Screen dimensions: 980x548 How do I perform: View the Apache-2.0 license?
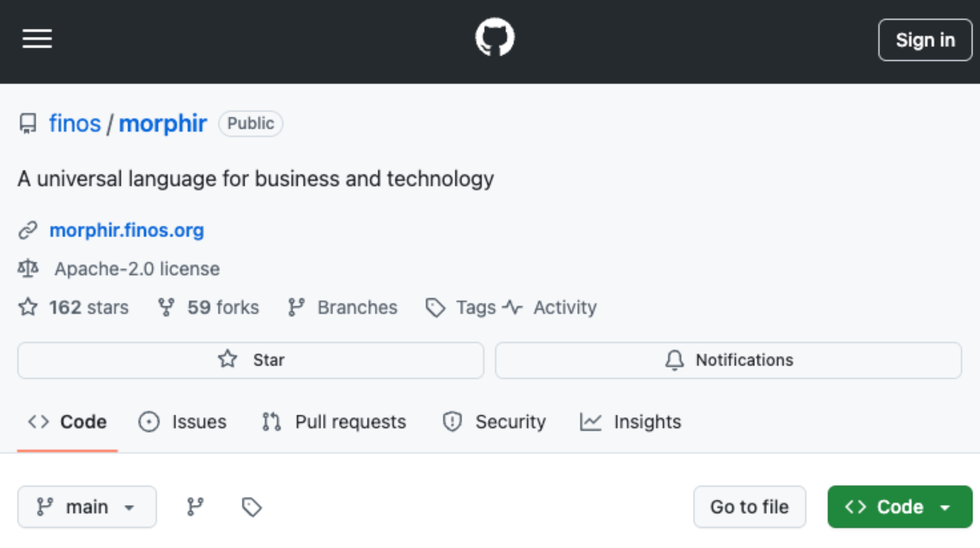point(137,269)
